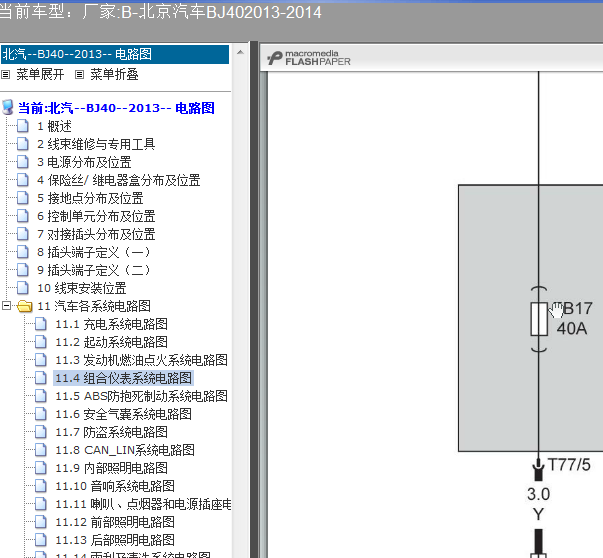Image resolution: width=603 pixels, height=558 pixels.
Task: Open 11.2 起动系统电路图
Action: [112, 342]
